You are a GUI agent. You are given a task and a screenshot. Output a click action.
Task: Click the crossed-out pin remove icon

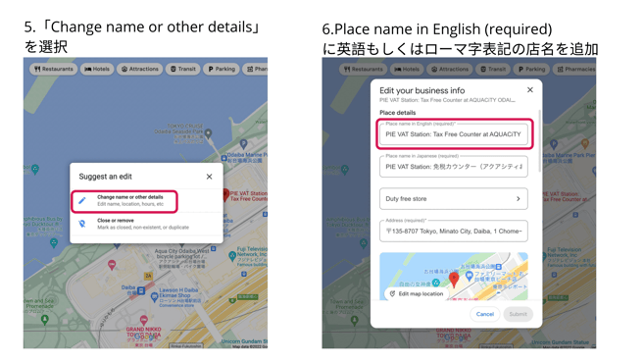tap(82, 224)
